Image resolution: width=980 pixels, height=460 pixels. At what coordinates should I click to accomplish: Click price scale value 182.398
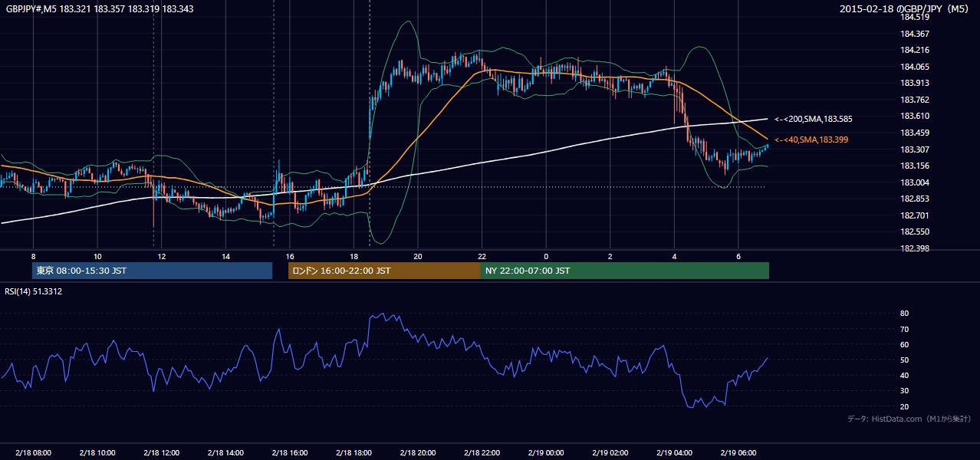[x=915, y=248]
